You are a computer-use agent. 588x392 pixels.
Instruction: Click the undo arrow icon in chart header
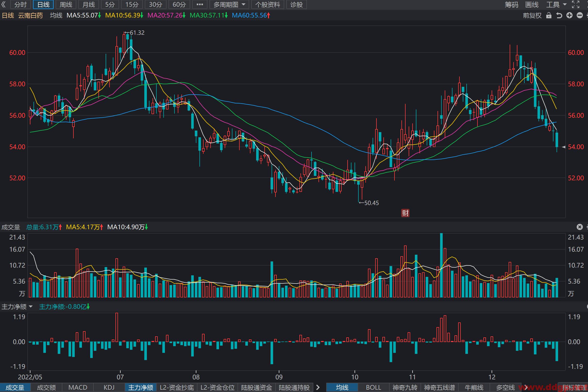click(x=559, y=15)
